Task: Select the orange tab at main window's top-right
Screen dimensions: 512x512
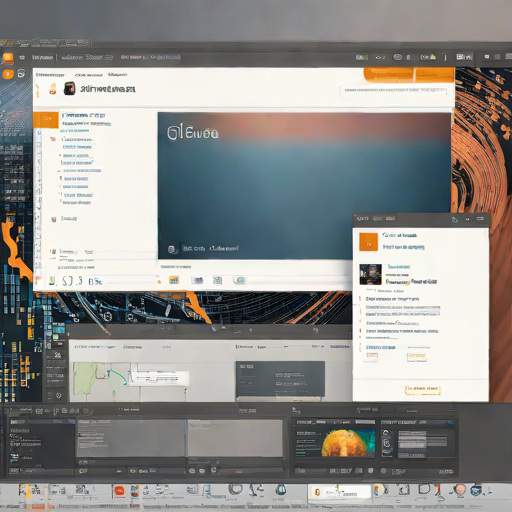Action: point(388,75)
